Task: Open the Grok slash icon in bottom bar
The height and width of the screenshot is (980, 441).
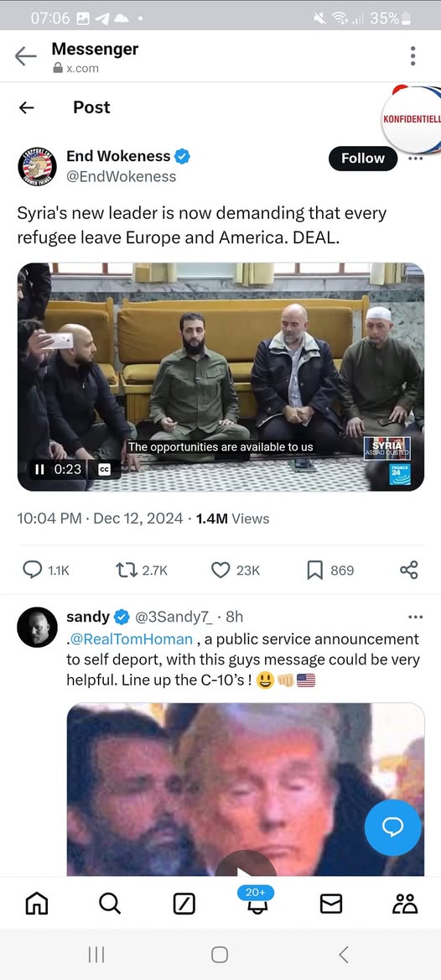Action: [184, 904]
